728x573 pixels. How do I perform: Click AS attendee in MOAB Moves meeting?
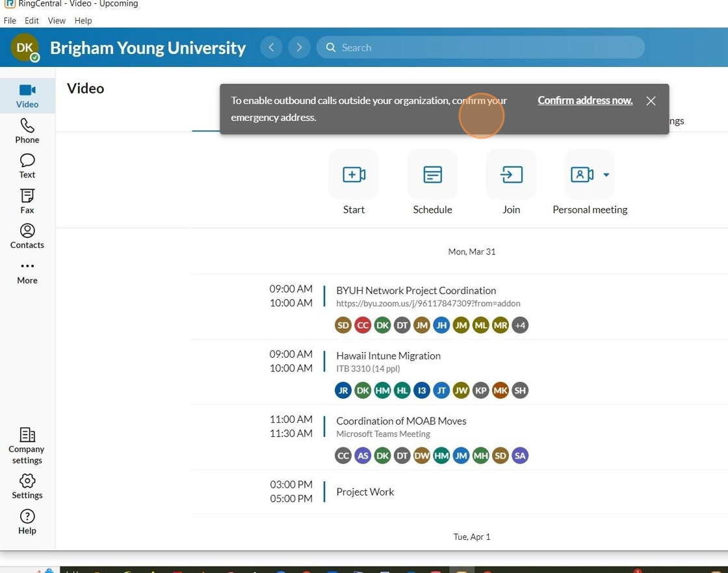click(363, 455)
